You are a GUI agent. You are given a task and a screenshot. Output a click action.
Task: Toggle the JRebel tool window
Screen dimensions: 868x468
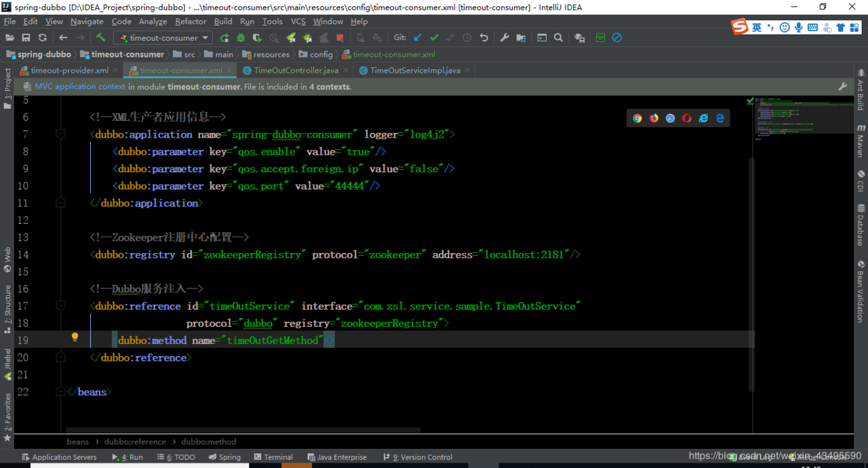7,365
